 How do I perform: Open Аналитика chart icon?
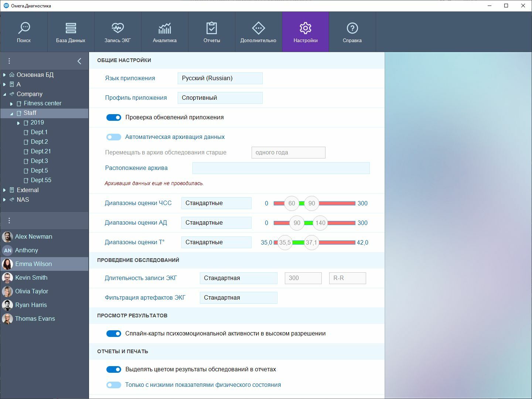(165, 28)
